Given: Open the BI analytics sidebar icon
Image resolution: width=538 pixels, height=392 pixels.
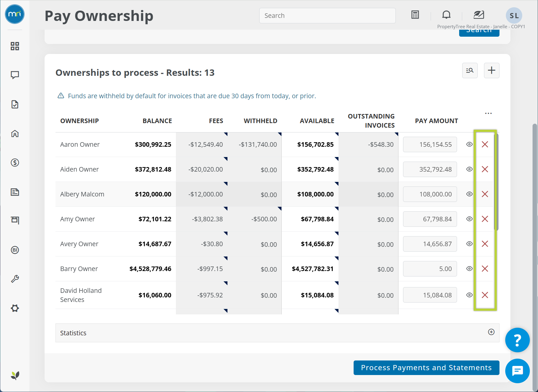Looking at the screenshot, I should pos(15,250).
